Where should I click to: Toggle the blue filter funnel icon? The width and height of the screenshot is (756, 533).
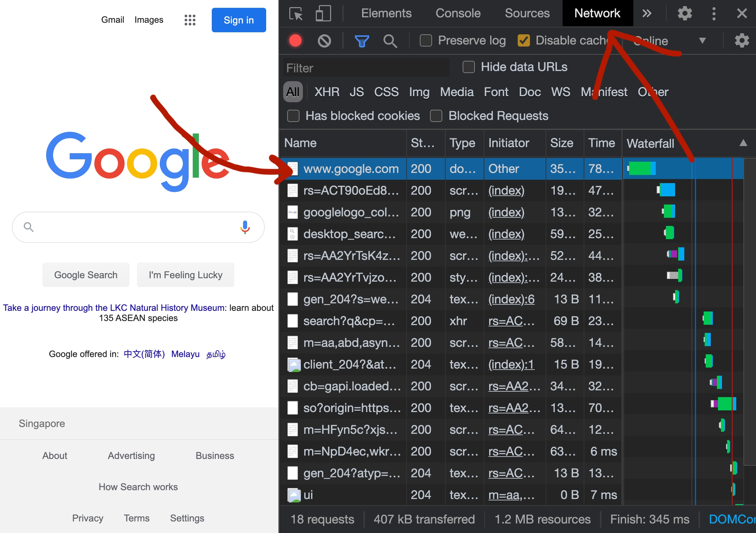[362, 41]
